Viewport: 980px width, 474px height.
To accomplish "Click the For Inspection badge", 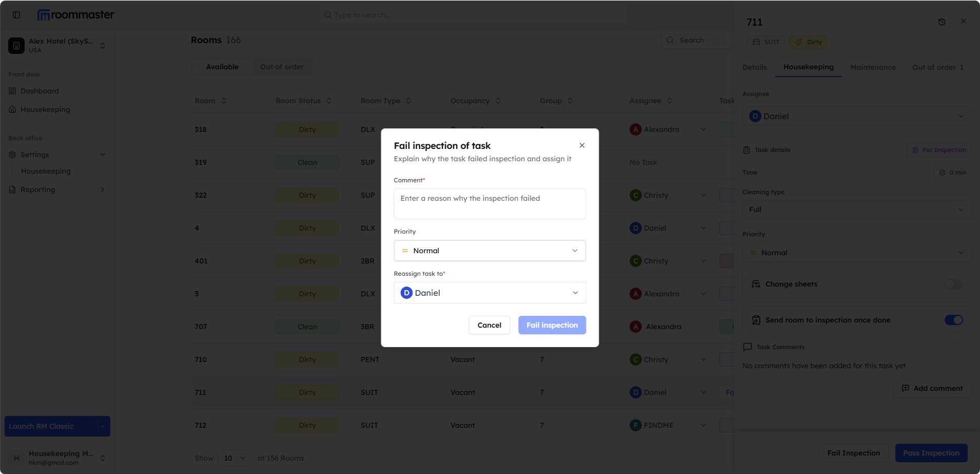I will point(939,149).
